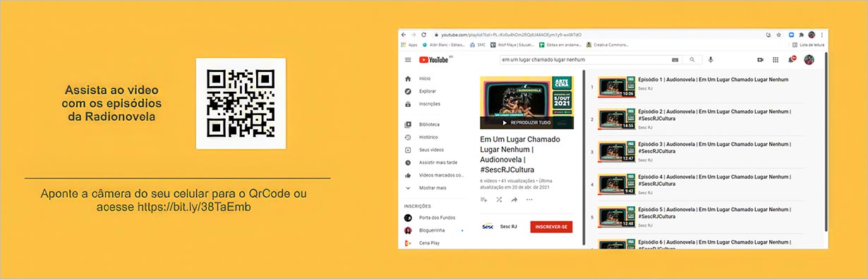Open the Apps bookmarks shortcut

(409, 44)
